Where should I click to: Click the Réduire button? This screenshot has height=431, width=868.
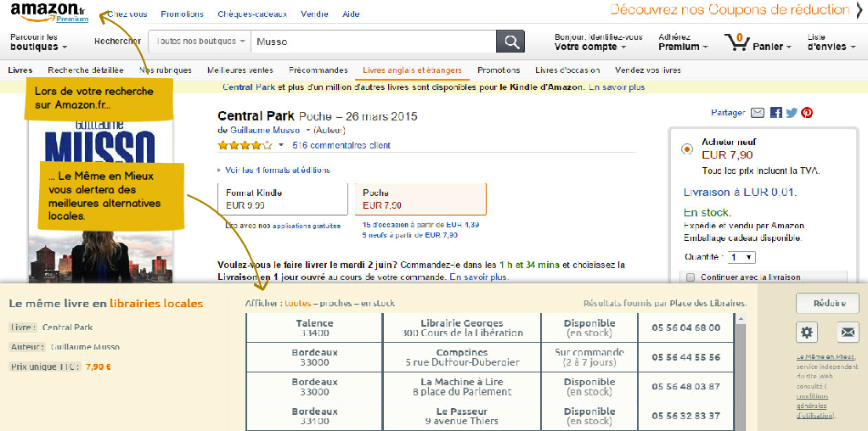pyautogui.click(x=827, y=303)
